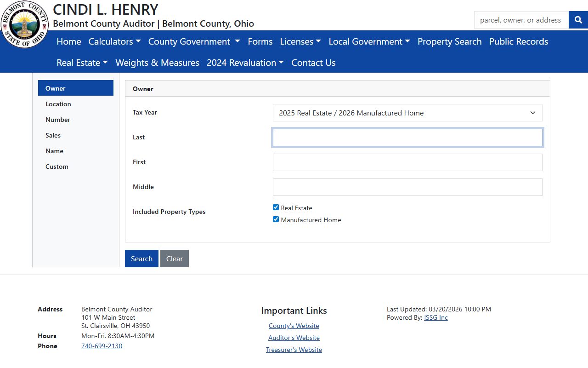Switch to the Sales search tab
This screenshot has width=588, height=368.
click(x=76, y=135)
